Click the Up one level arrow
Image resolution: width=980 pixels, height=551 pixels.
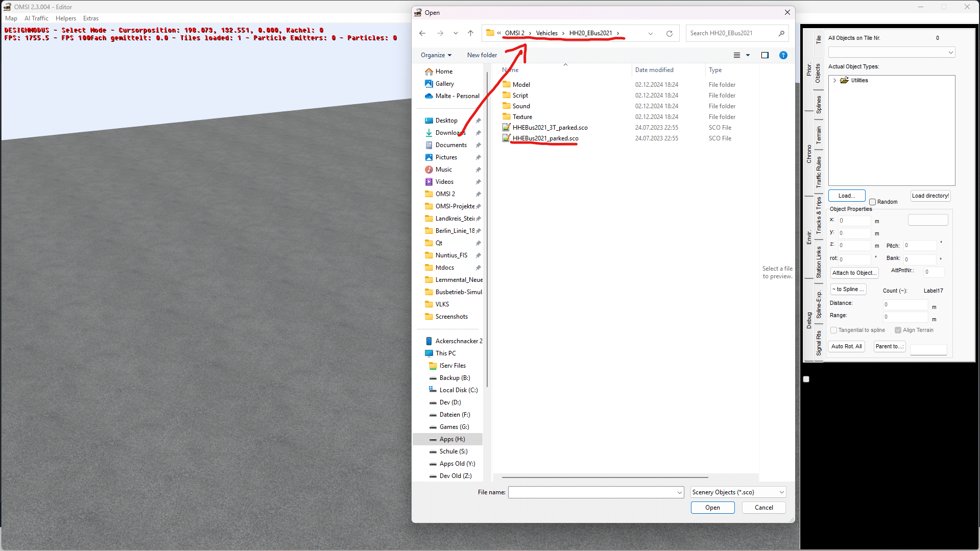pyautogui.click(x=470, y=33)
